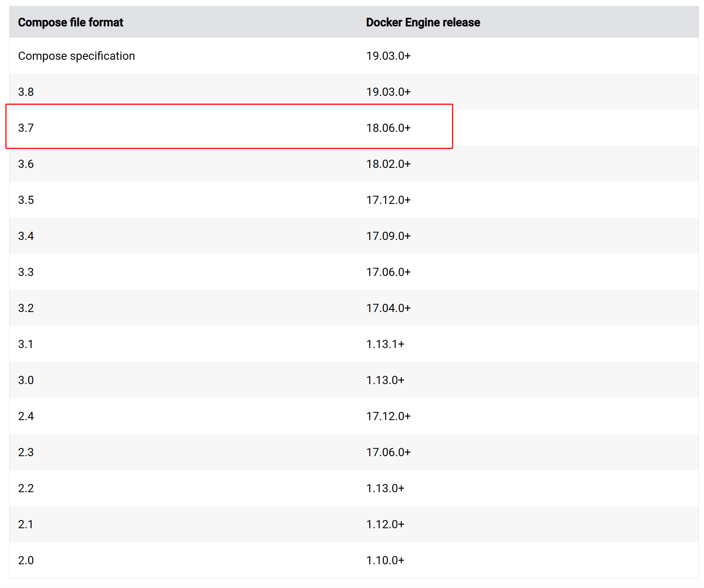Pick the 3.1 file format cell
This screenshot has width=704, height=588.
(25, 344)
